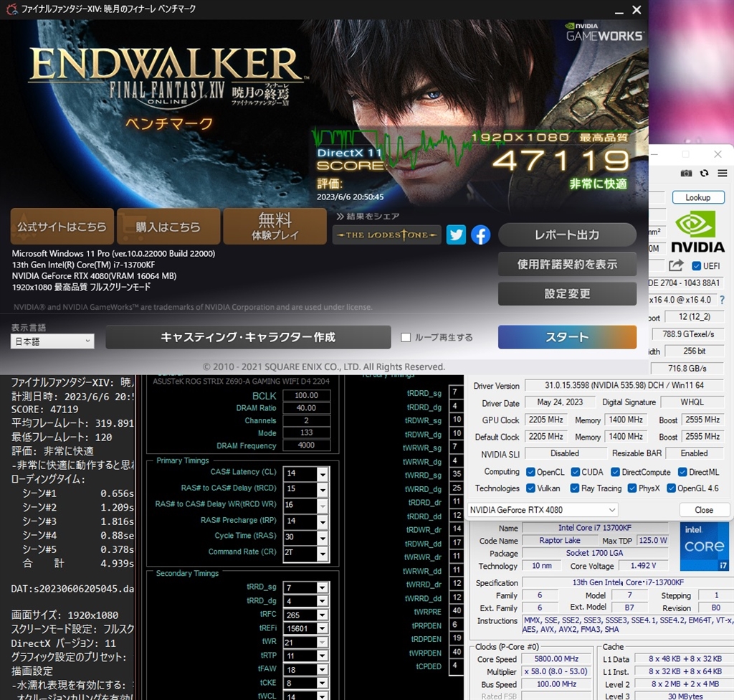Toggle the Ray Tracing checkbox

coord(574,488)
